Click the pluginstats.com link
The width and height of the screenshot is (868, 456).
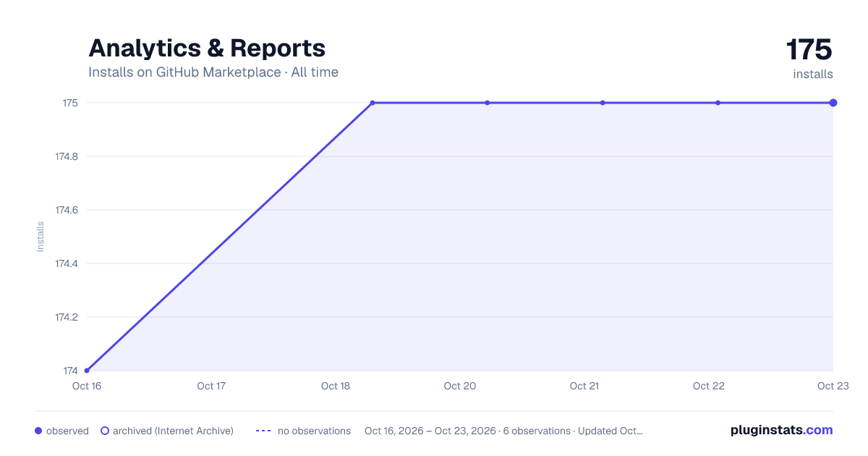pyautogui.click(x=781, y=430)
